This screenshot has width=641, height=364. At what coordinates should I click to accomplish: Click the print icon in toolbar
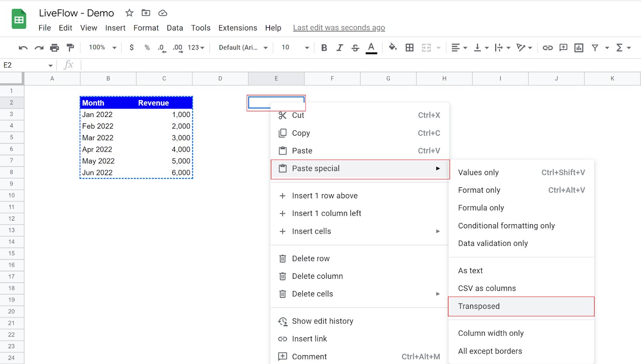54,48
